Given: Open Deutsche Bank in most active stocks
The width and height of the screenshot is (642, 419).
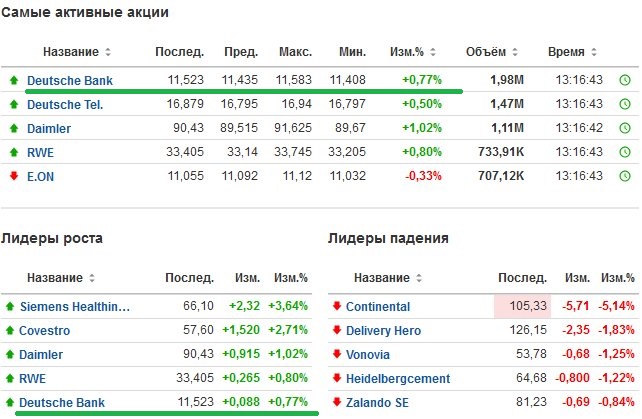Looking at the screenshot, I should pyautogui.click(x=70, y=81).
